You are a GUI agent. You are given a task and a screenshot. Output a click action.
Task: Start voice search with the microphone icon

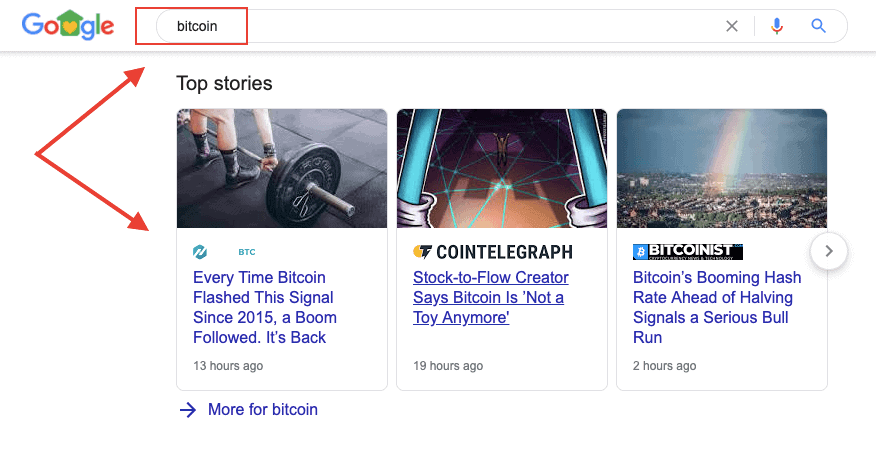click(777, 26)
